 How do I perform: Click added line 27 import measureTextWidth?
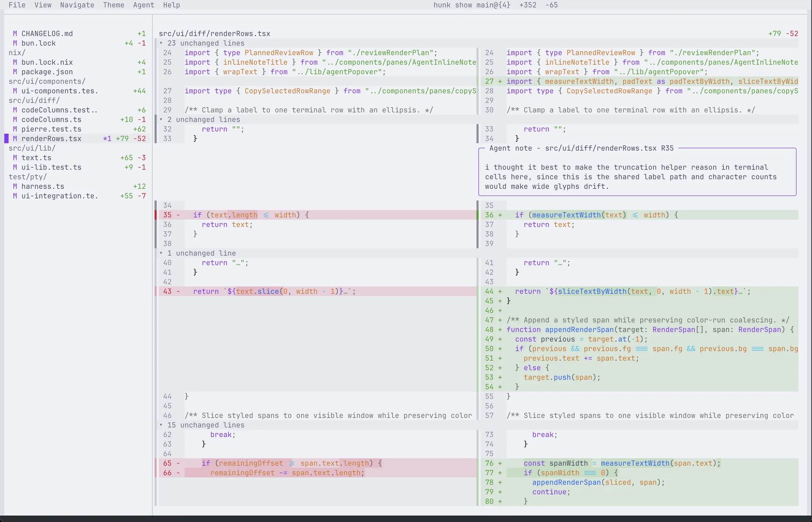(640, 82)
